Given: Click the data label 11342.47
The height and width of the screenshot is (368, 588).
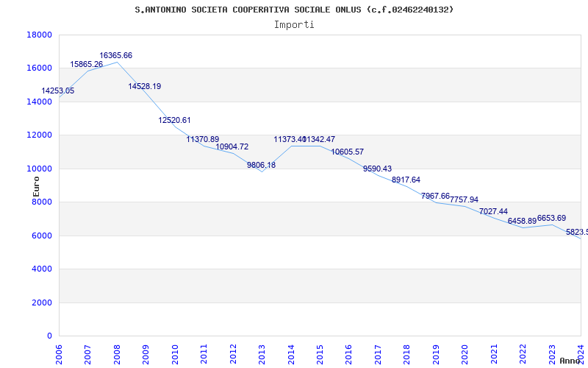Looking at the screenshot, I should (x=320, y=139).
